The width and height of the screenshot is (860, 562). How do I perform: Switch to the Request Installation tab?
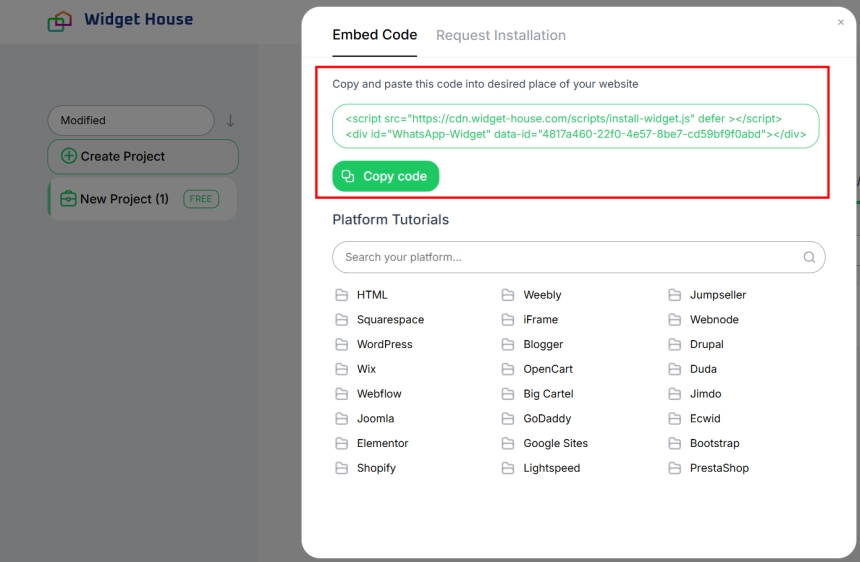coord(501,35)
